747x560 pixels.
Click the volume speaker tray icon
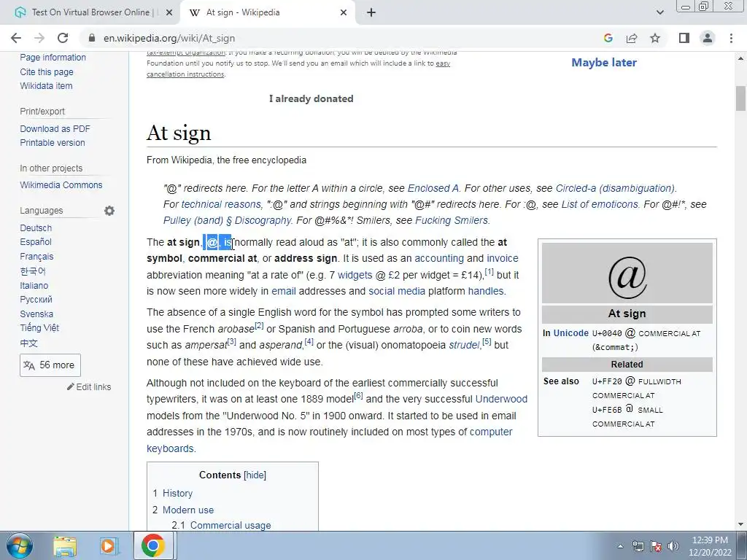click(673, 546)
